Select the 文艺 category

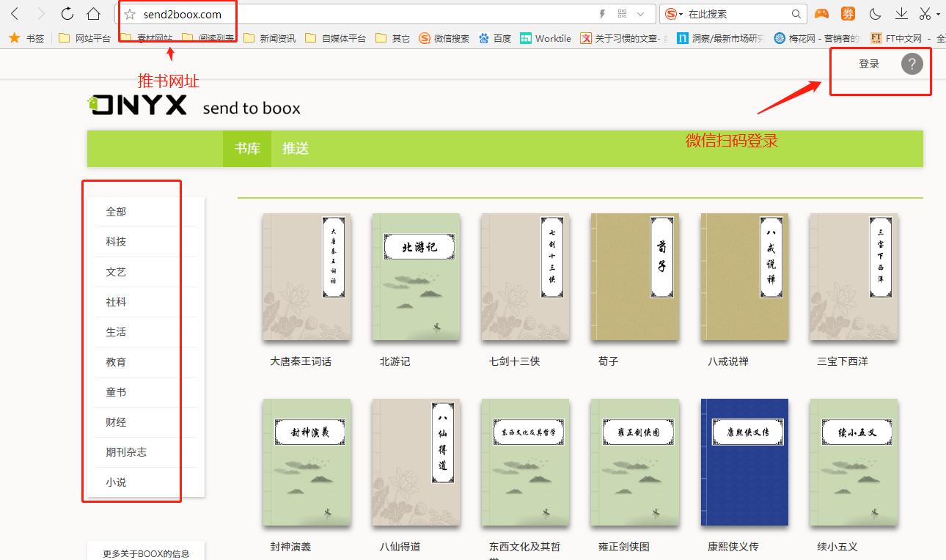pos(146,272)
